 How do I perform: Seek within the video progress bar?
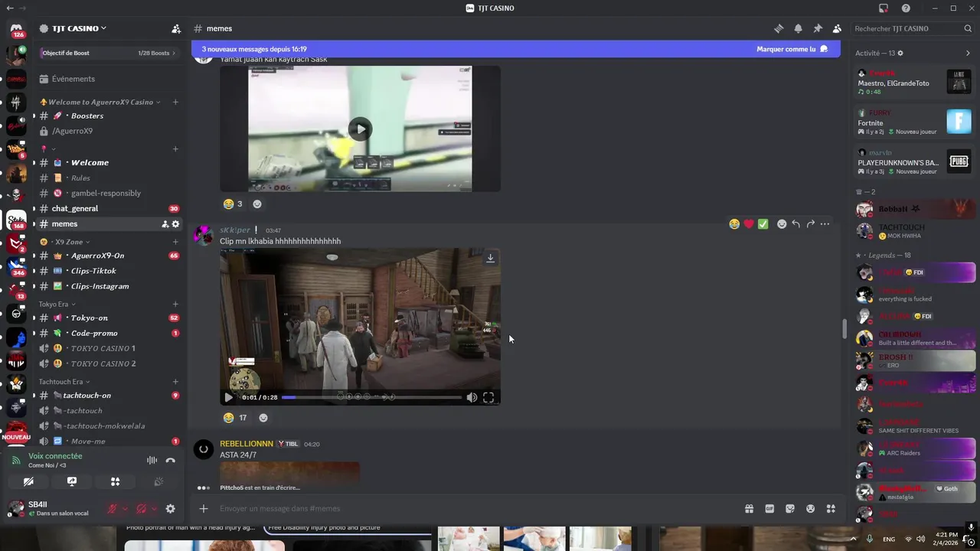[371, 397]
